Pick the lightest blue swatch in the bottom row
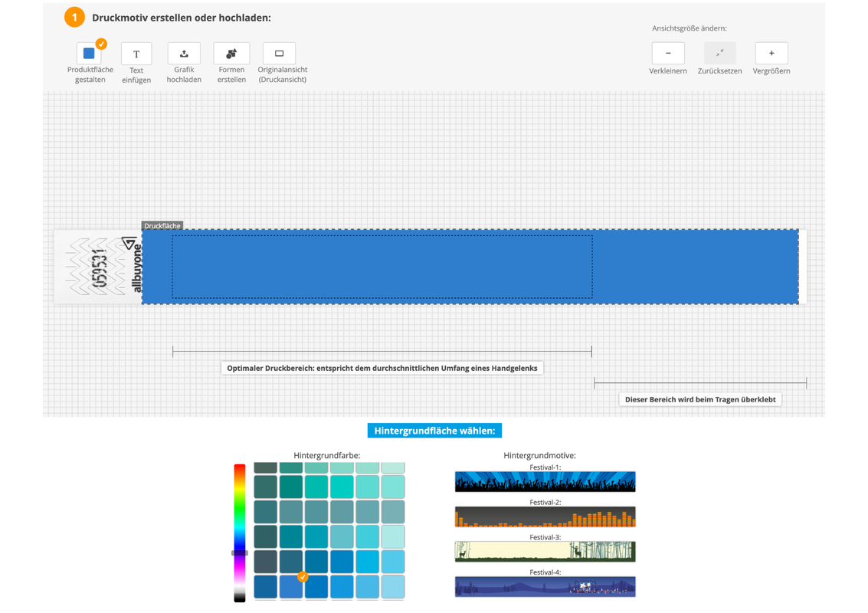Viewport: 868px width, 613px height. [x=392, y=587]
